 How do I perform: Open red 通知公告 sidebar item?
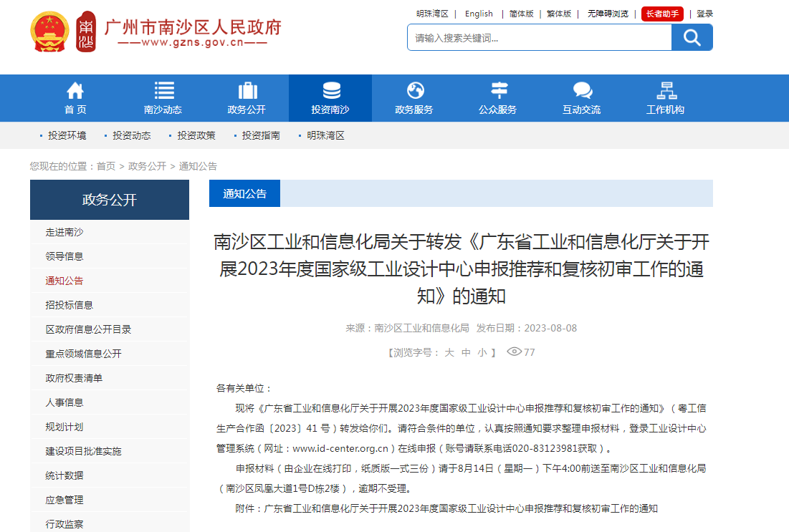[x=64, y=281]
